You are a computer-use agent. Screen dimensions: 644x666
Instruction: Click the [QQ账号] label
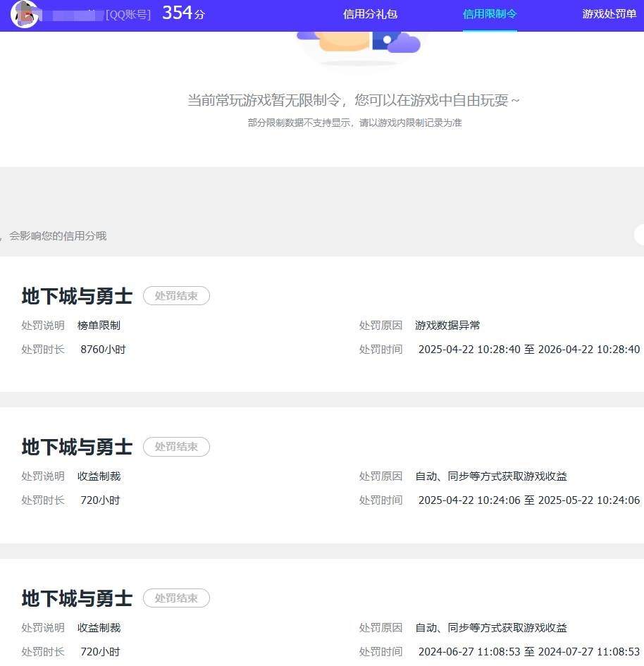[128, 15]
